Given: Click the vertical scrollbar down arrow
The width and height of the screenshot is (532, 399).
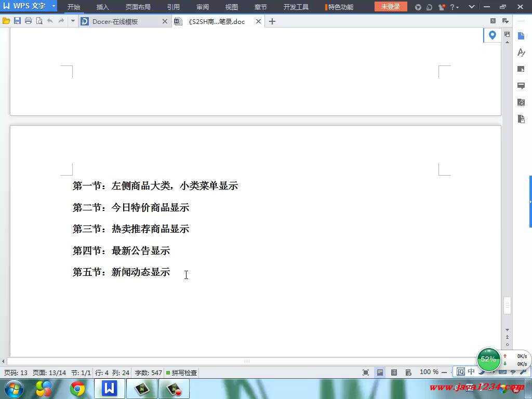Looking at the screenshot, I should (x=507, y=330).
